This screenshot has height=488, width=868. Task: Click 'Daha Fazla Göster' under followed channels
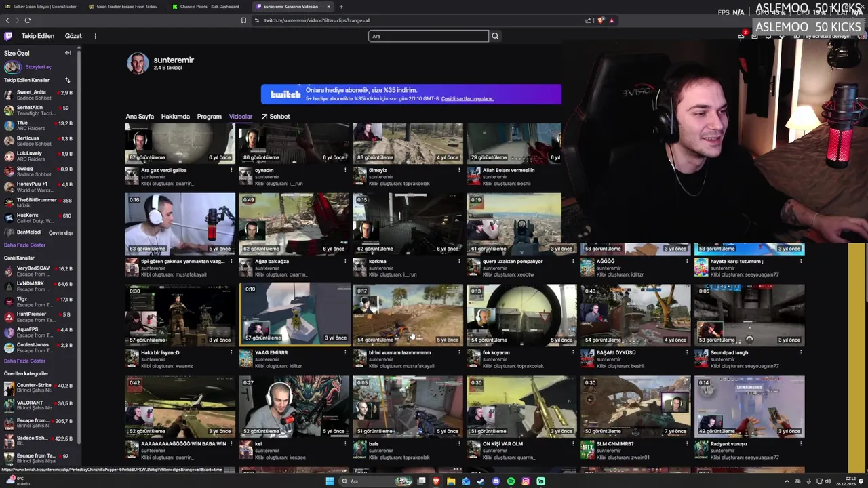[24, 245]
